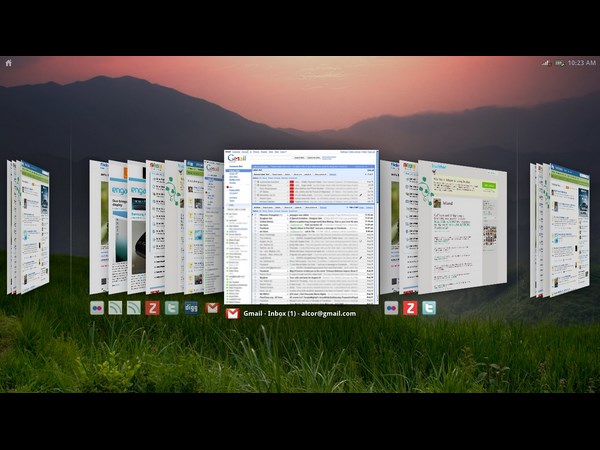
Task: Click the 'Gmail - Inbox (1)' tab title
Action: 299,313
